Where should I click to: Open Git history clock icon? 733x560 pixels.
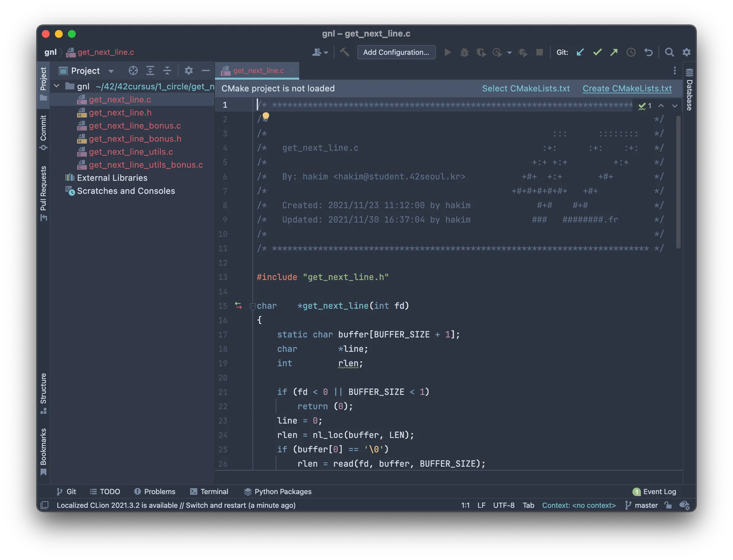[x=631, y=52]
